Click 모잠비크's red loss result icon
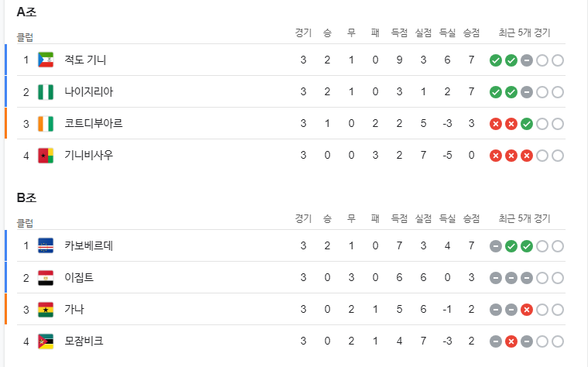This screenshot has width=588, height=367. pyautogui.click(x=511, y=341)
